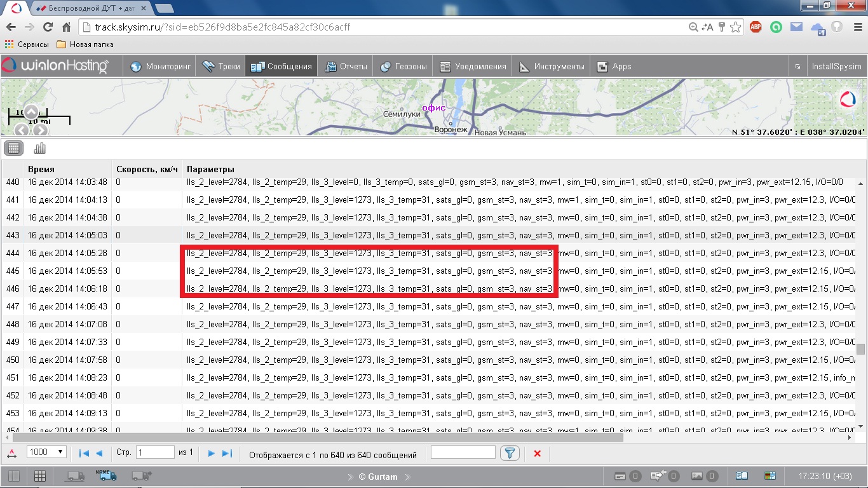Expand the user menu next to InstallSpysim

pos(797,67)
